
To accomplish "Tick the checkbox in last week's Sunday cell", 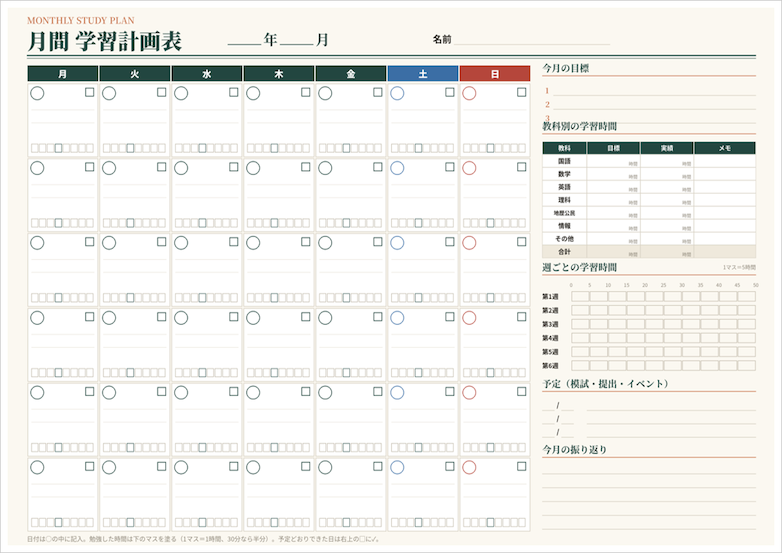I will click(522, 466).
